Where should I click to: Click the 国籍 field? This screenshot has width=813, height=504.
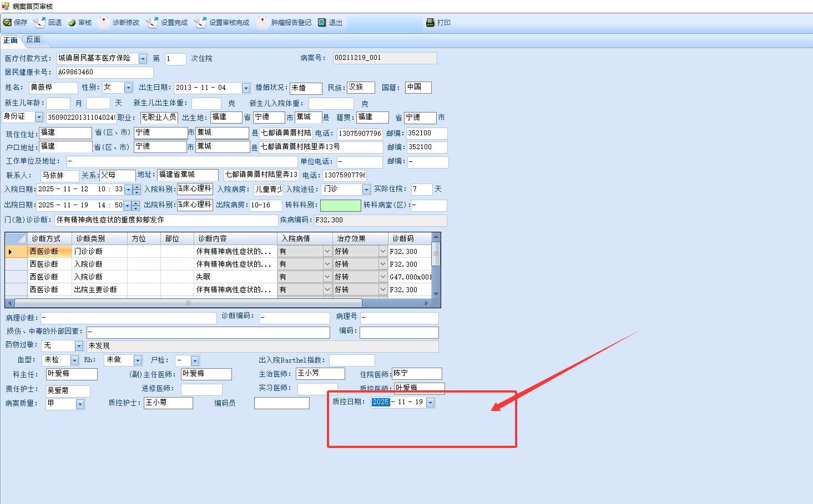click(x=418, y=88)
